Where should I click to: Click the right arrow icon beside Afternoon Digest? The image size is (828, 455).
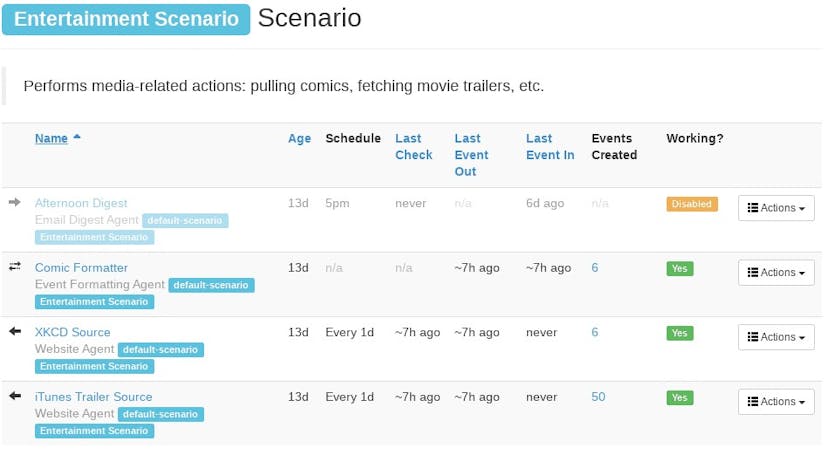(15, 202)
